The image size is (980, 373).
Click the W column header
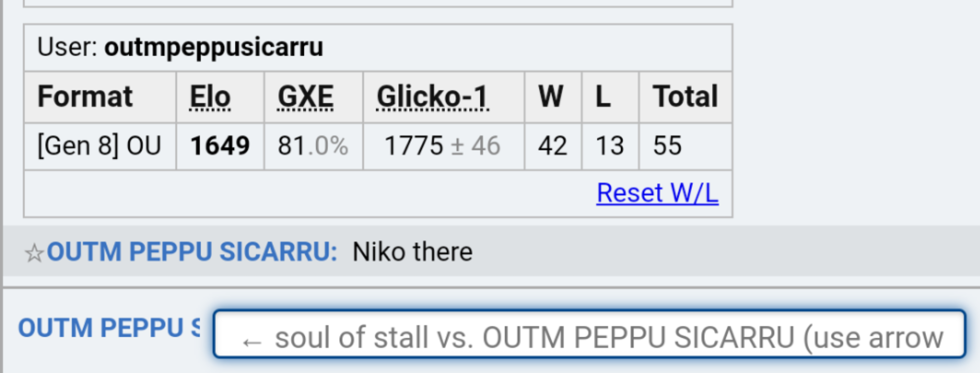tap(551, 97)
